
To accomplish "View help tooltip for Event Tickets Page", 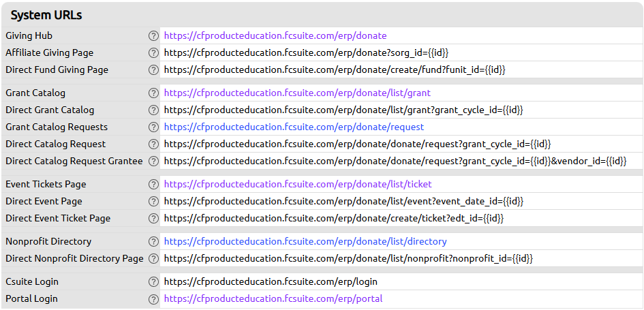I will pyautogui.click(x=153, y=185).
